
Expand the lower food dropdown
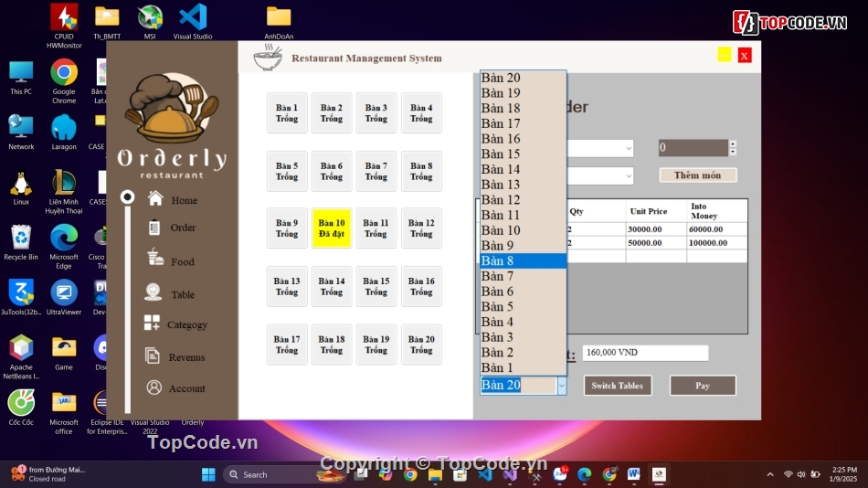(x=629, y=176)
